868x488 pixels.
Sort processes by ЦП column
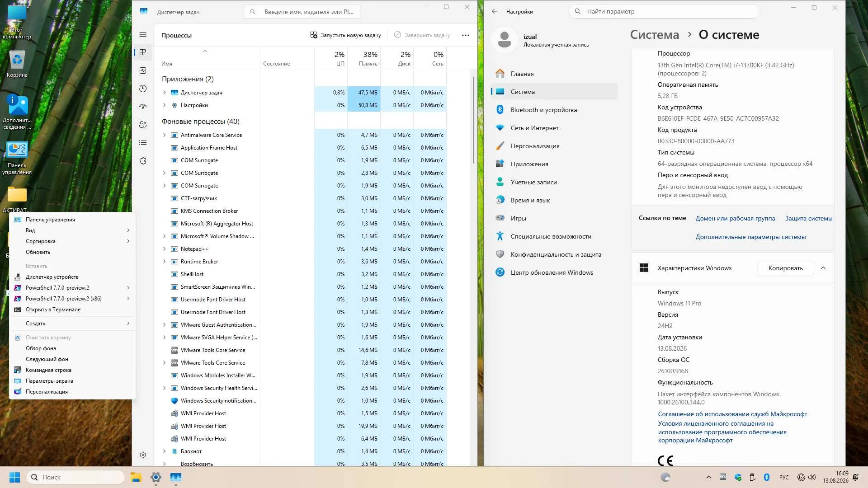click(331, 58)
